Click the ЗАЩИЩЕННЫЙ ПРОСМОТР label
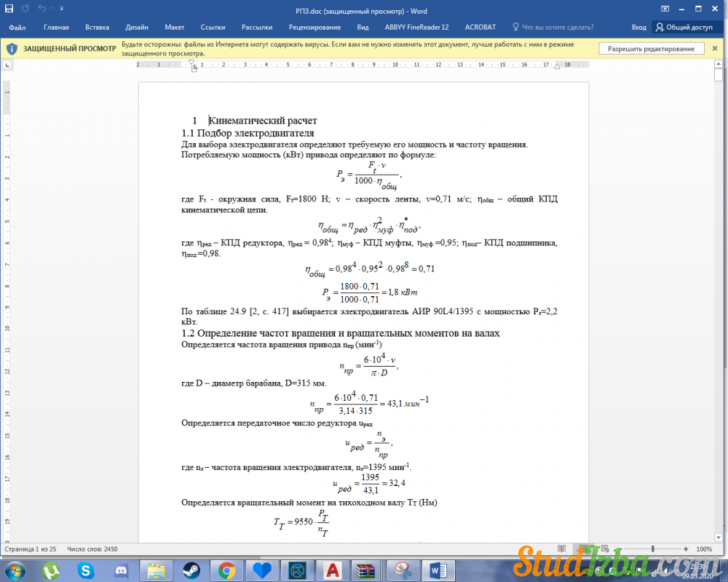728x582 pixels. click(x=70, y=49)
